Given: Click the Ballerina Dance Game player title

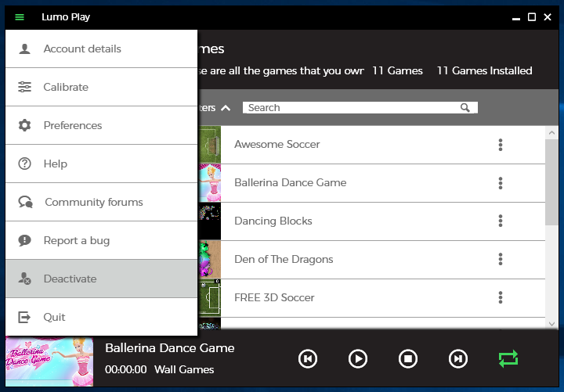Looking at the screenshot, I should (x=170, y=348).
